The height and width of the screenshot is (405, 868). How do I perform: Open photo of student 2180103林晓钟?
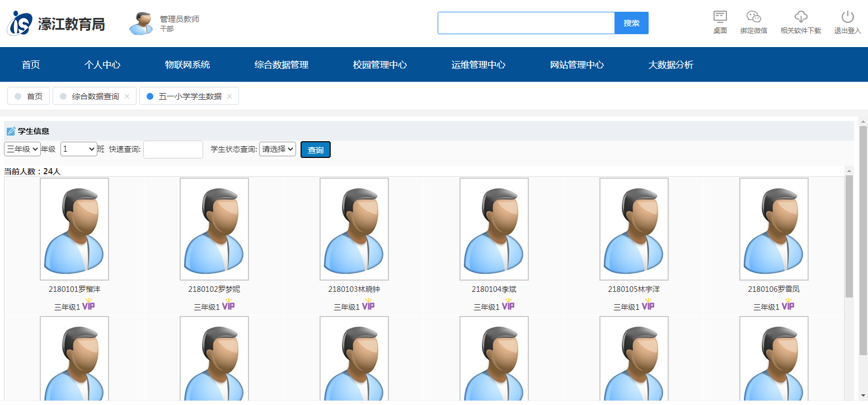tap(354, 229)
